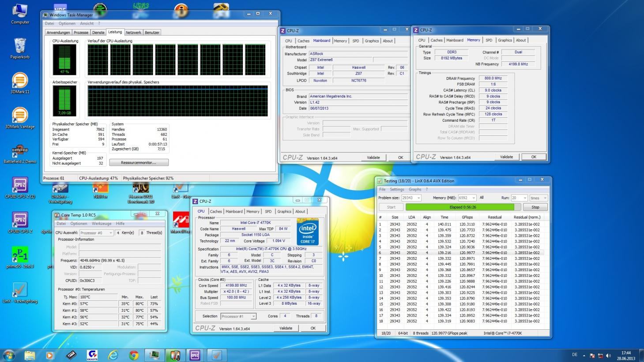Image resolution: width=644 pixels, height=362 pixels.
Task: Launch the 3DMark 11 desktop shortcut
Action: (20, 83)
